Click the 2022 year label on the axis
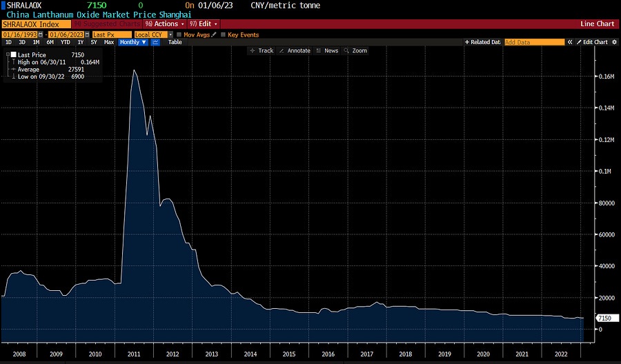Viewport: 621px width, 364px height. pyautogui.click(x=561, y=354)
